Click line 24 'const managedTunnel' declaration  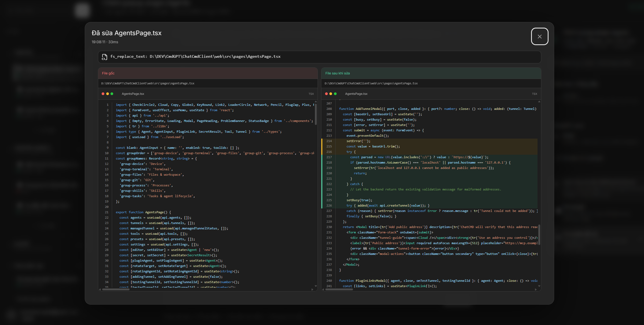[174, 228]
